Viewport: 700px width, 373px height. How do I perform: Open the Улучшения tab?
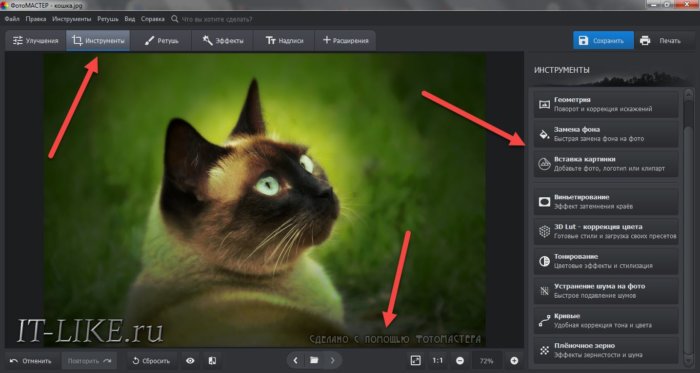[36, 41]
